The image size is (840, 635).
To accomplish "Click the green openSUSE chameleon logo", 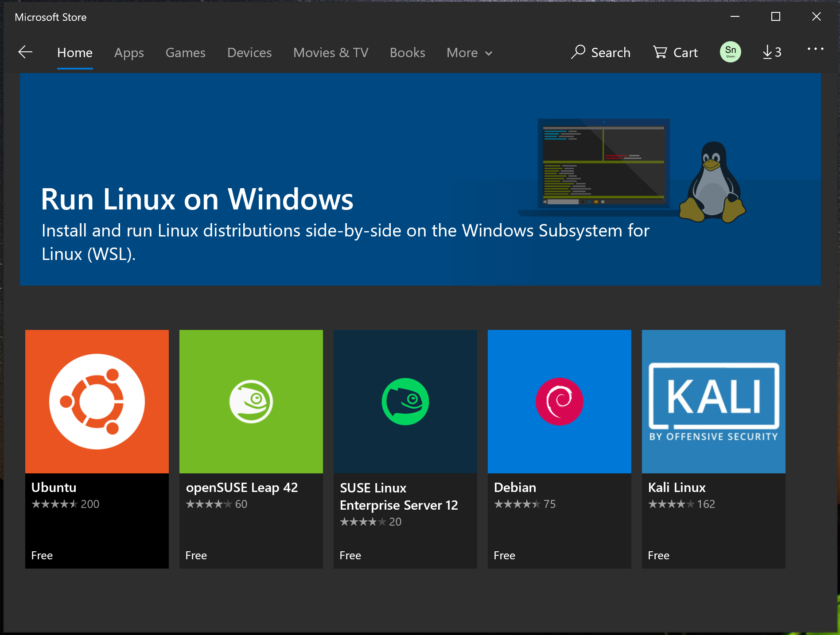I will coord(251,401).
